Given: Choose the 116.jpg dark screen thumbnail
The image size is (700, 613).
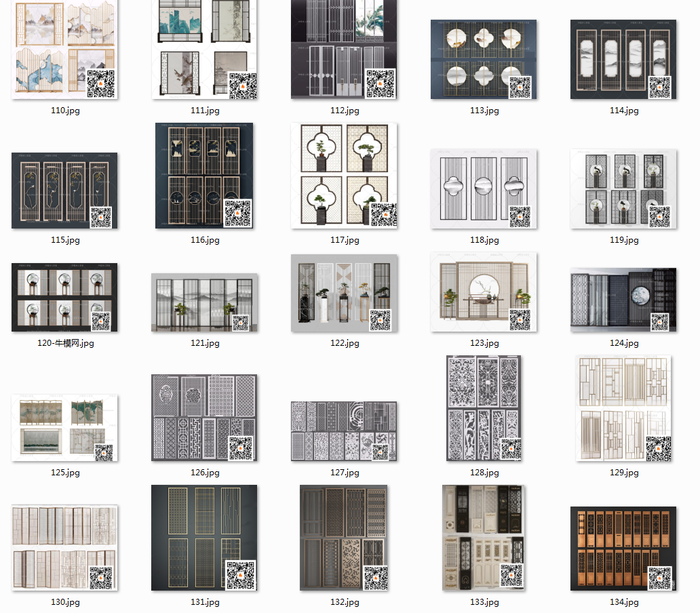Looking at the screenshot, I should pos(204,176).
